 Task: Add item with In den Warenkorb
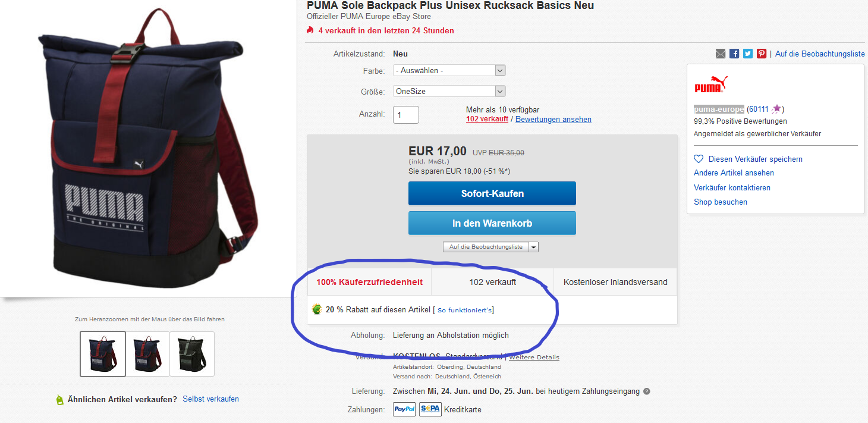492,223
